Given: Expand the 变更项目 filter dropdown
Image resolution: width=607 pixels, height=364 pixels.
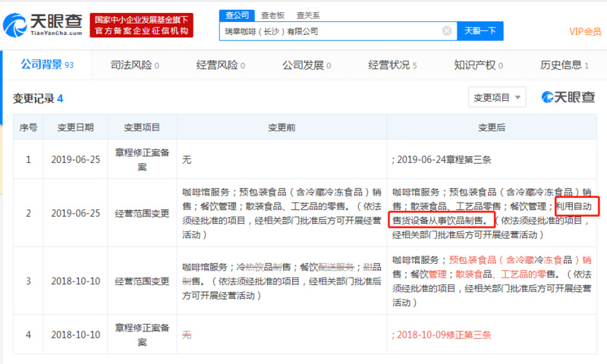Looking at the screenshot, I should click(x=497, y=97).
